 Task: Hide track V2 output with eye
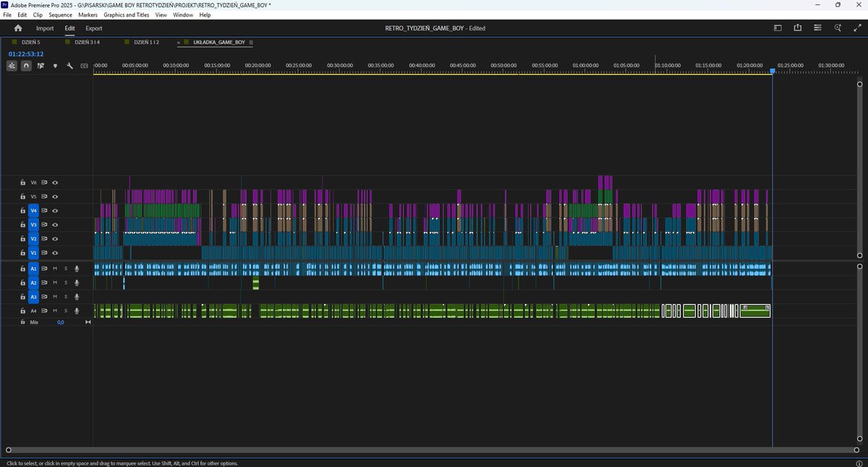point(55,239)
